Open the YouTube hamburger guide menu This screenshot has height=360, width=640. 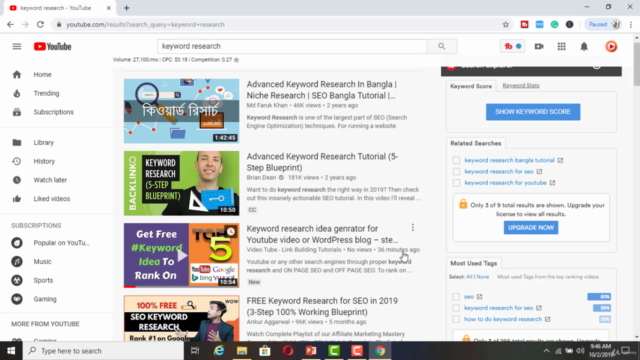[17, 47]
